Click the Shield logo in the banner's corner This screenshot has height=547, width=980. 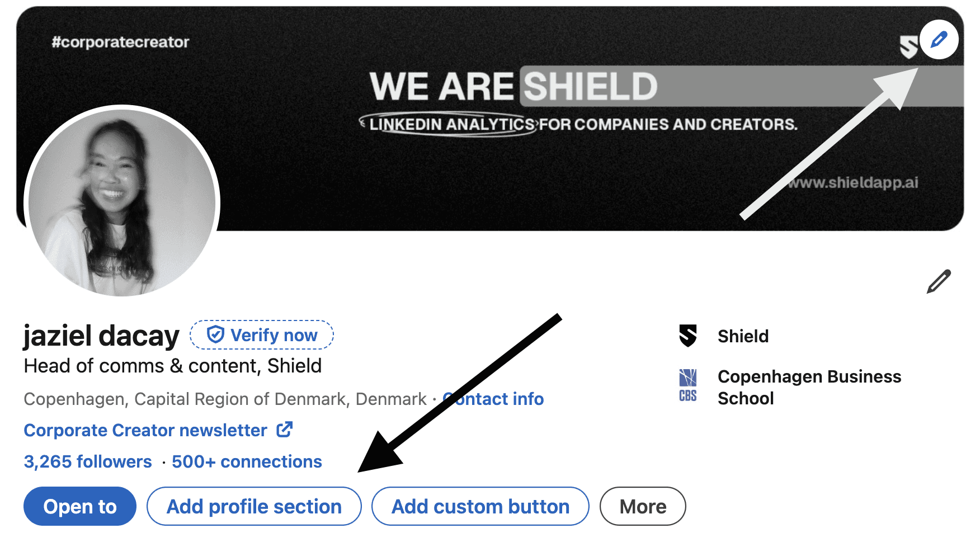pos(908,47)
